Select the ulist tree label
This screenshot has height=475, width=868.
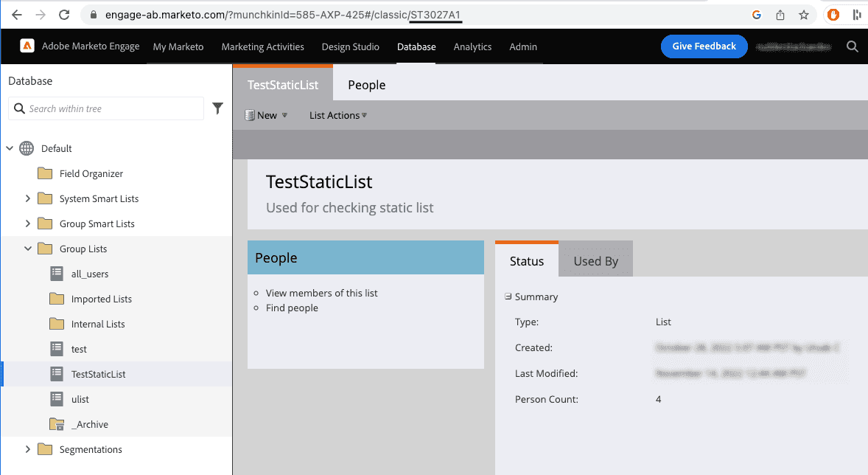coord(80,399)
